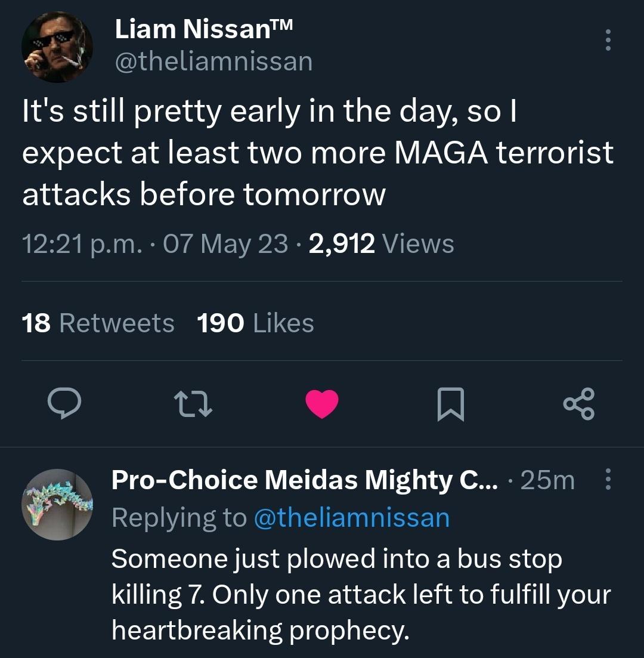Expand the tweet options via the top-right dots
The width and height of the screenshot is (644, 658).
(x=608, y=39)
